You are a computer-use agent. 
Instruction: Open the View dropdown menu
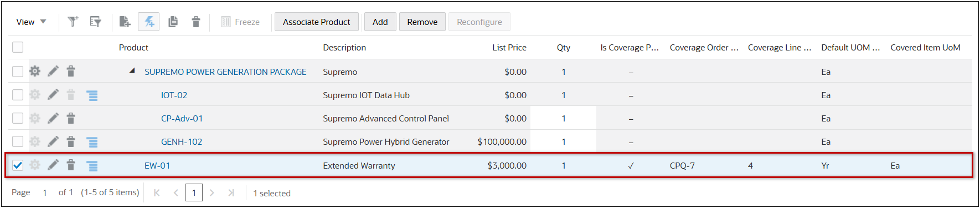tap(31, 22)
